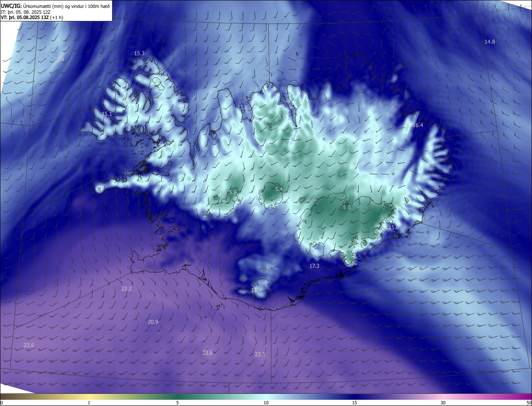This screenshot has width=532, height=406.
Task: Click the 30 tick on the color scale
Action: click(x=443, y=403)
